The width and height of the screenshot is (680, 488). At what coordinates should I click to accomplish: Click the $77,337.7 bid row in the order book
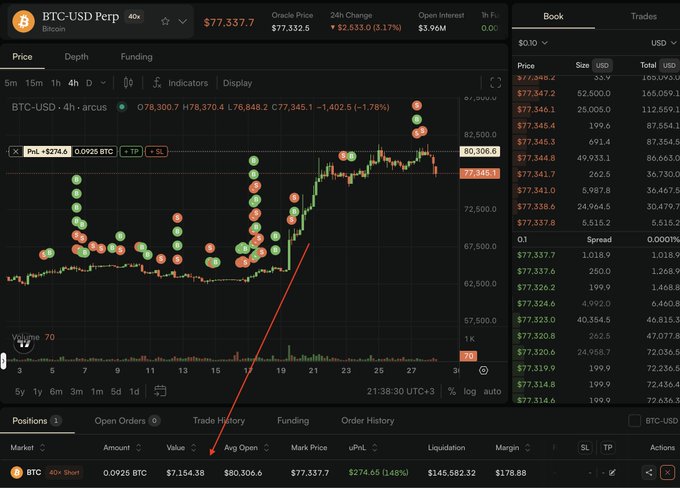596,255
